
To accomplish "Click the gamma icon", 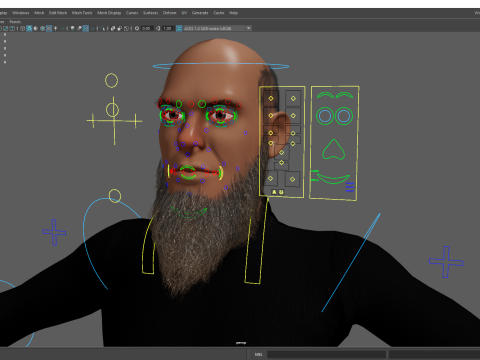I will click(158, 29).
